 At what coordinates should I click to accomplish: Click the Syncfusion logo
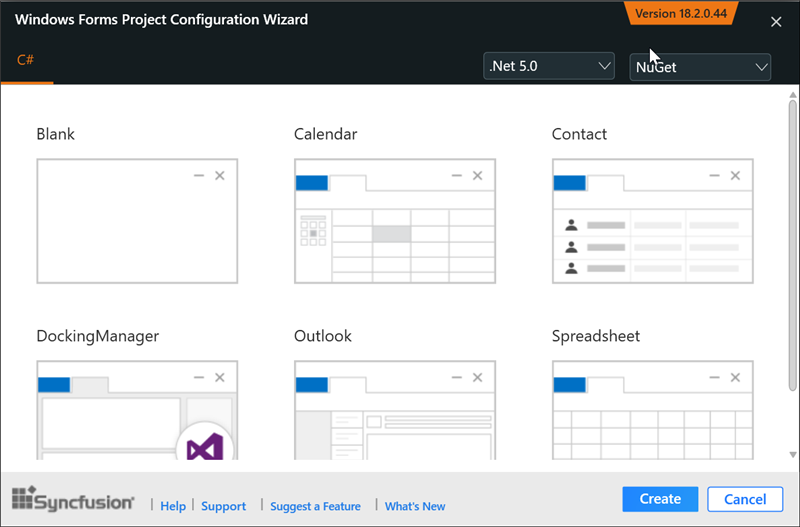(x=73, y=498)
